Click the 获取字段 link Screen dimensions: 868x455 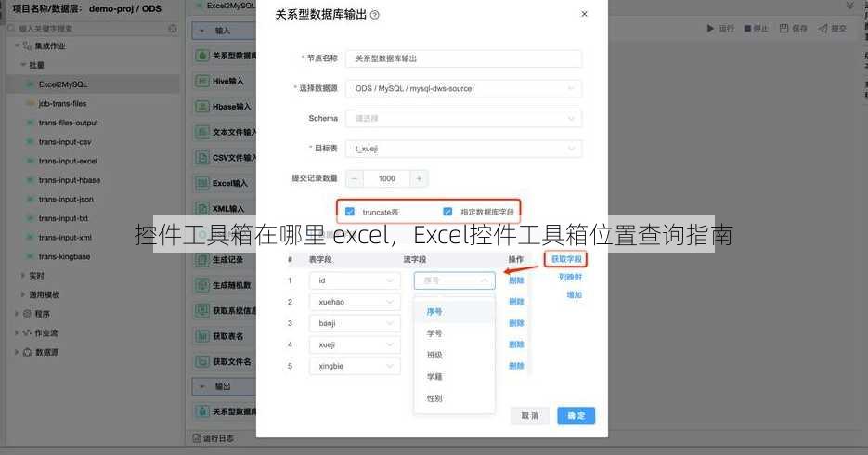(566, 258)
